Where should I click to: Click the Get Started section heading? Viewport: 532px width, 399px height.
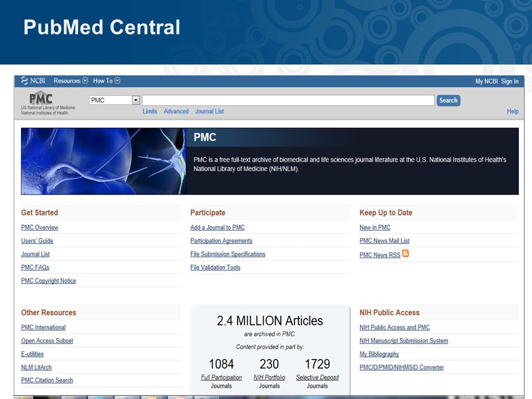[39, 213]
